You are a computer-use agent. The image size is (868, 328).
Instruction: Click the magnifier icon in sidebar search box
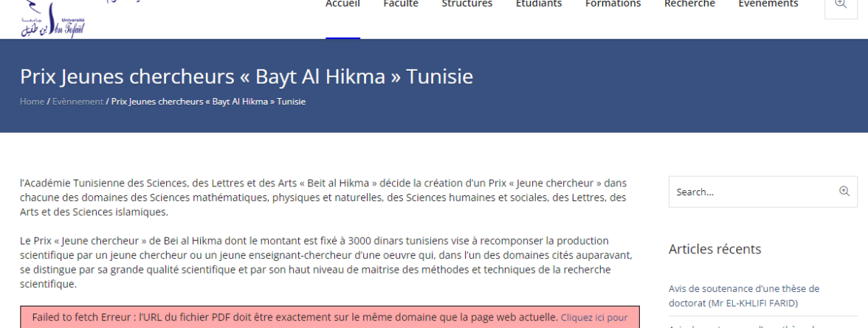tap(844, 192)
